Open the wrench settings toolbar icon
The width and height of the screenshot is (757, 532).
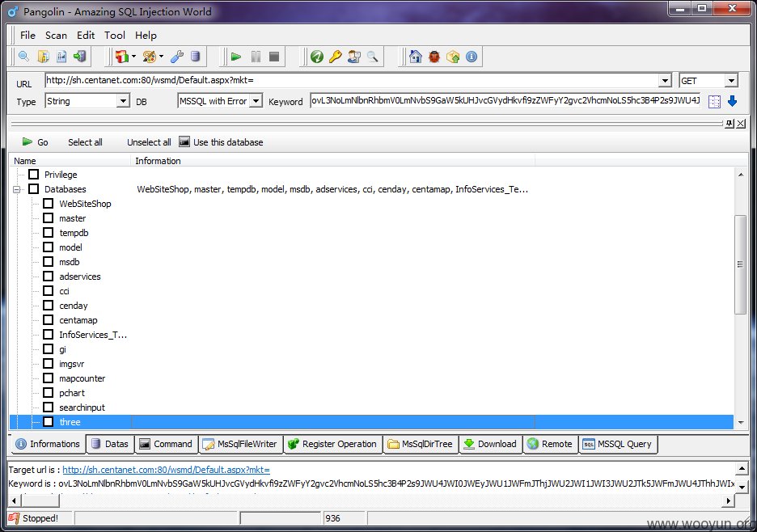click(176, 57)
